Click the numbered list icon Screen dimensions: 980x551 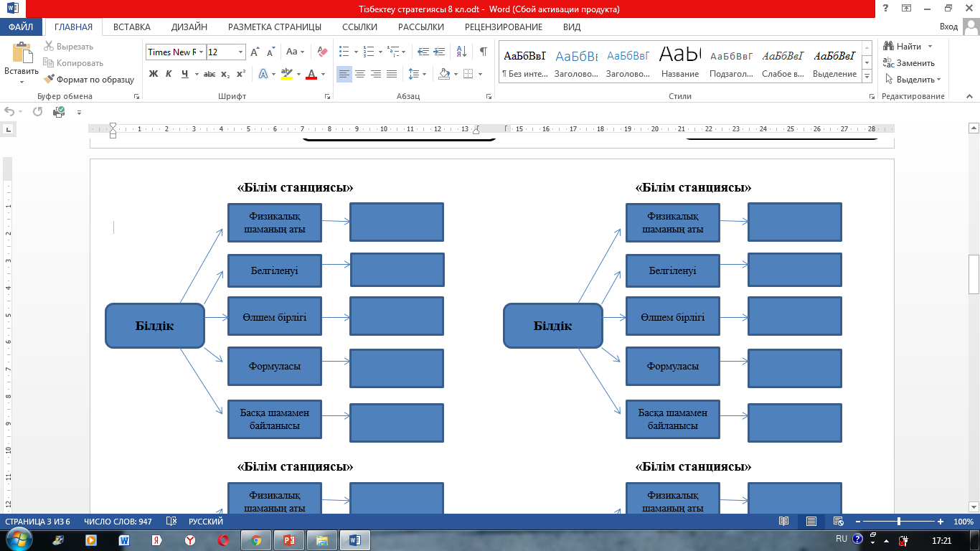pyautogui.click(x=369, y=52)
